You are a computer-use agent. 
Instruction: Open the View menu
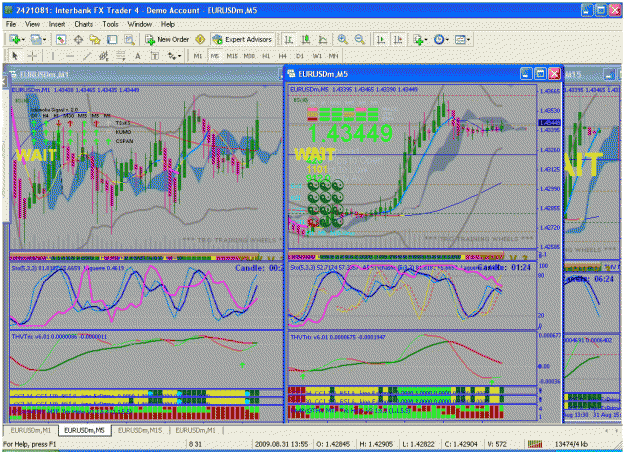[x=32, y=24]
